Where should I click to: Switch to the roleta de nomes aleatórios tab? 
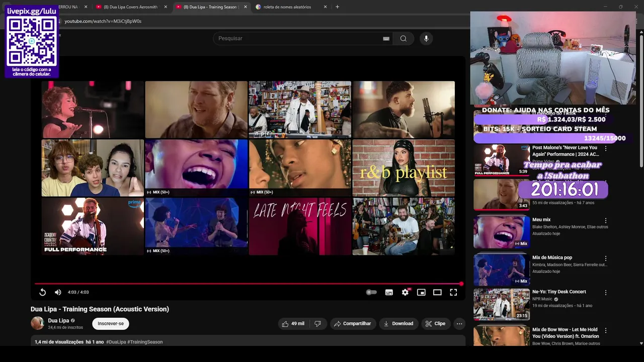287,7
